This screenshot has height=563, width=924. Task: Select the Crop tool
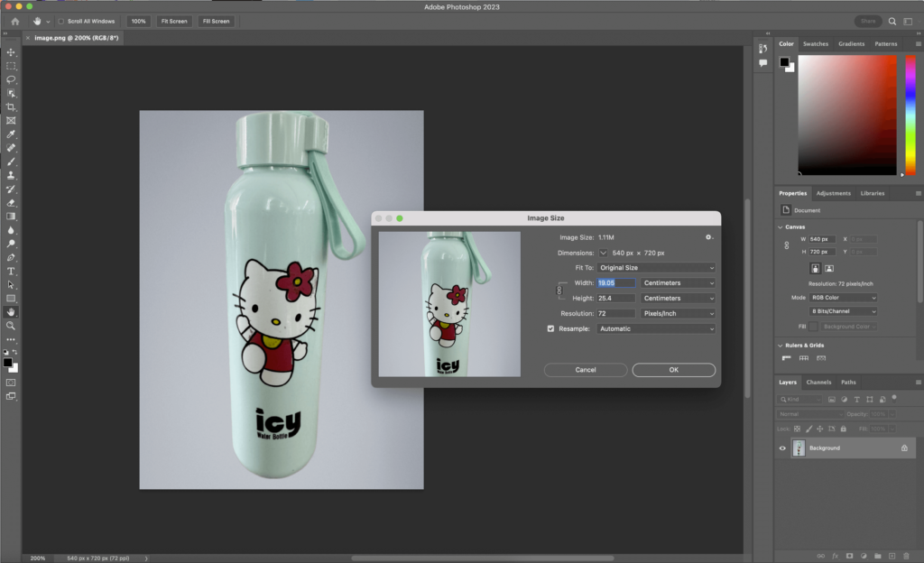[11, 107]
